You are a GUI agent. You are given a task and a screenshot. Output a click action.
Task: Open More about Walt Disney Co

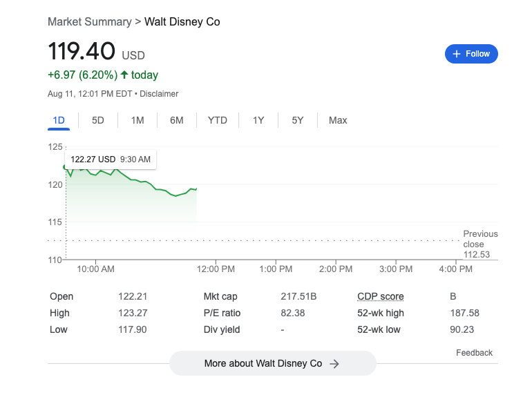[272, 363]
